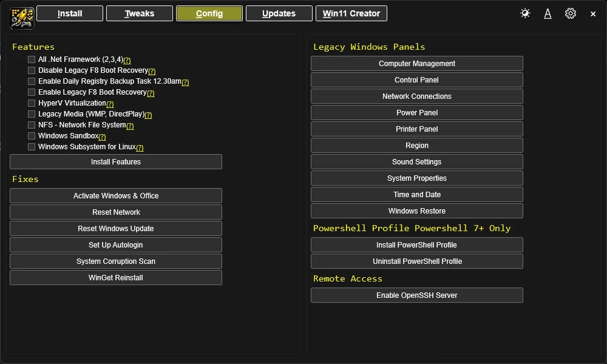The image size is (607, 364).
Task: Select the Config tab
Action: (209, 13)
